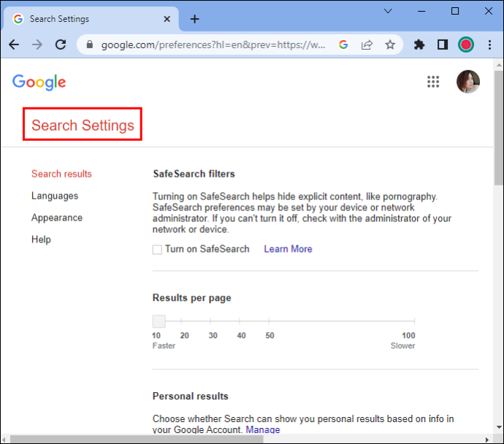Image resolution: width=504 pixels, height=444 pixels.
Task: Open a new browser tab
Action: point(194,19)
